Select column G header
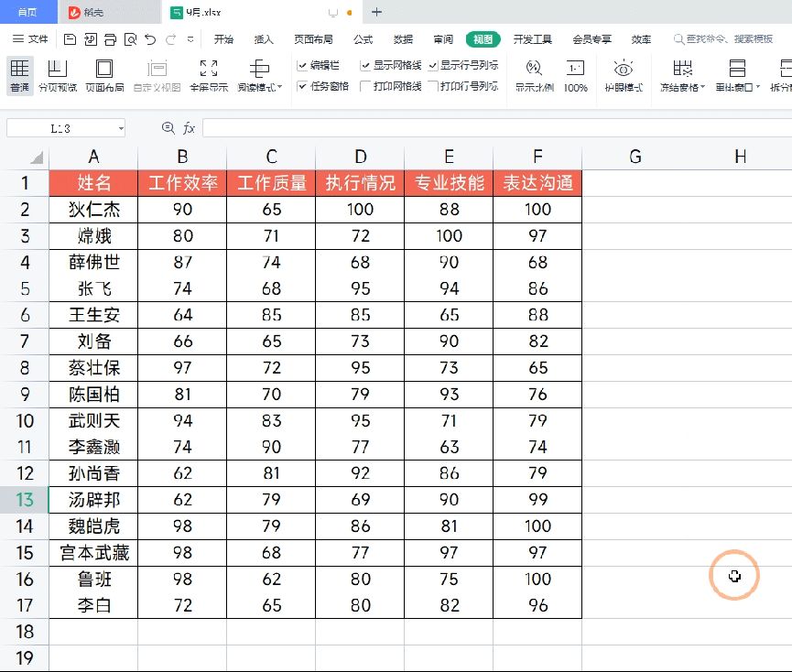The width and height of the screenshot is (792, 672). click(x=635, y=157)
